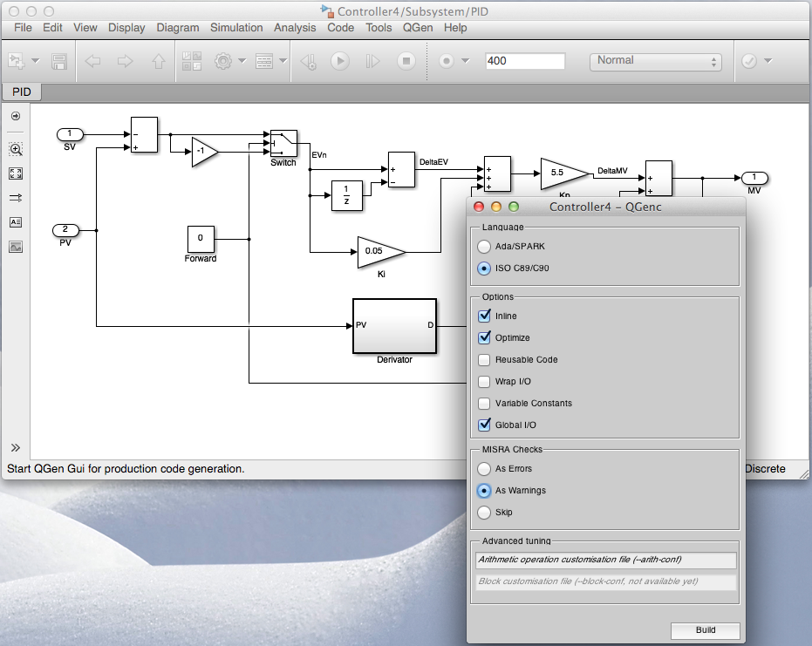812x646 pixels.
Task: Select the annotation tool in the left palette
Action: tap(16, 222)
